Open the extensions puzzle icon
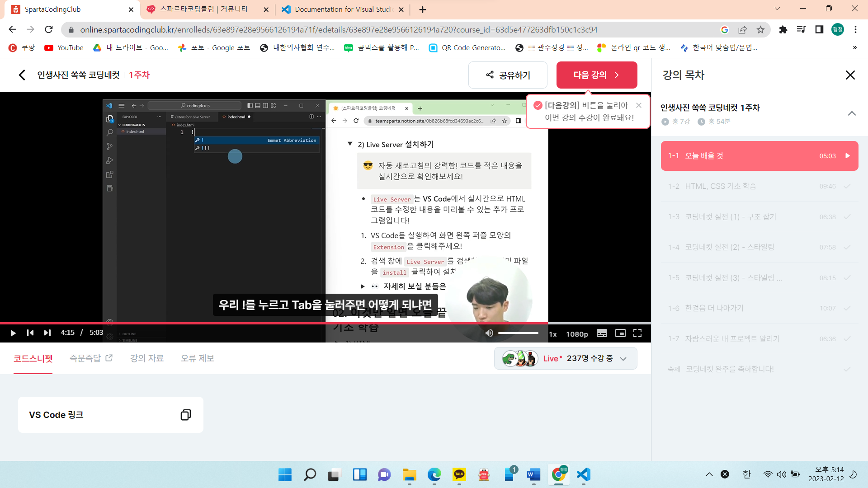Viewport: 868px width, 488px height. coord(783,29)
